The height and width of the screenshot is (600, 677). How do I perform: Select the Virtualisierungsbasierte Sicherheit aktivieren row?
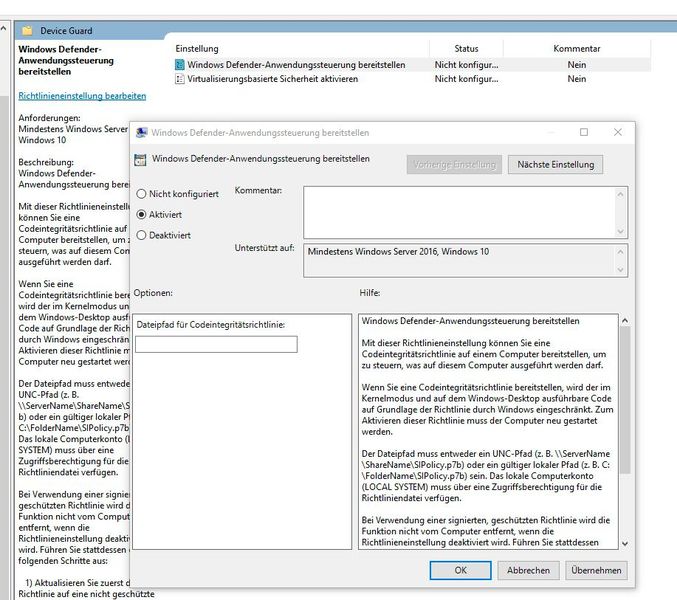tap(412, 79)
